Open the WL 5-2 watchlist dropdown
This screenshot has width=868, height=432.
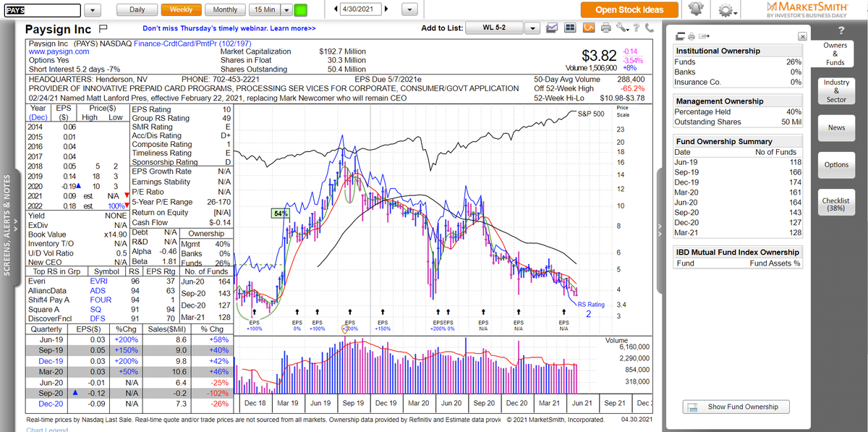click(x=534, y=27)
